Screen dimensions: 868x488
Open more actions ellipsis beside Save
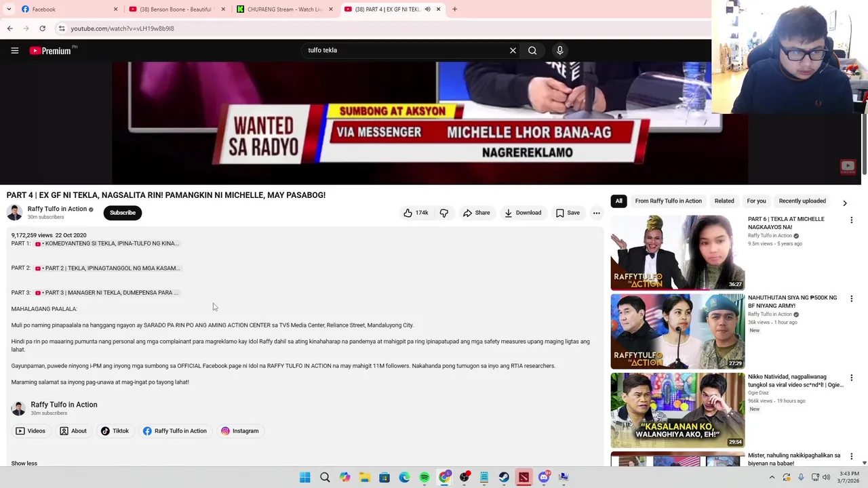(x=596, y=213)
